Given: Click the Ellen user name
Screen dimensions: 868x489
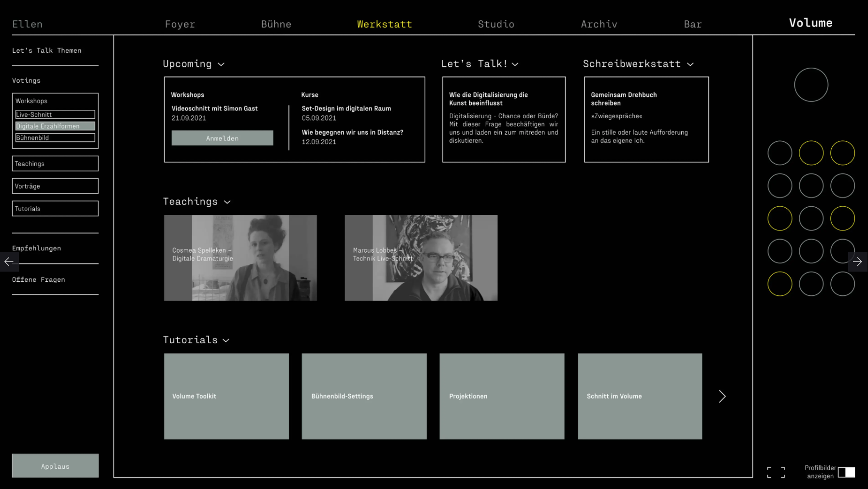Looking at the screenshot, I should 28,24.
